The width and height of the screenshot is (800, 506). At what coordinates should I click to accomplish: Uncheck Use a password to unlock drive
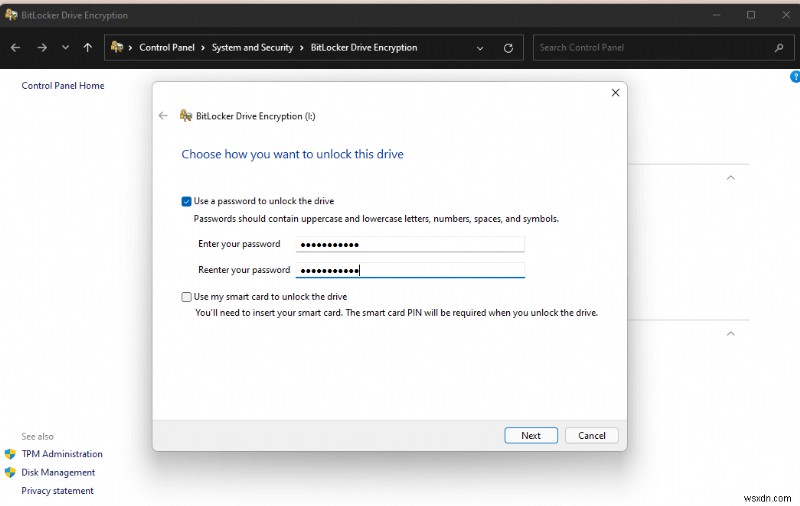(x=186, y=201)
